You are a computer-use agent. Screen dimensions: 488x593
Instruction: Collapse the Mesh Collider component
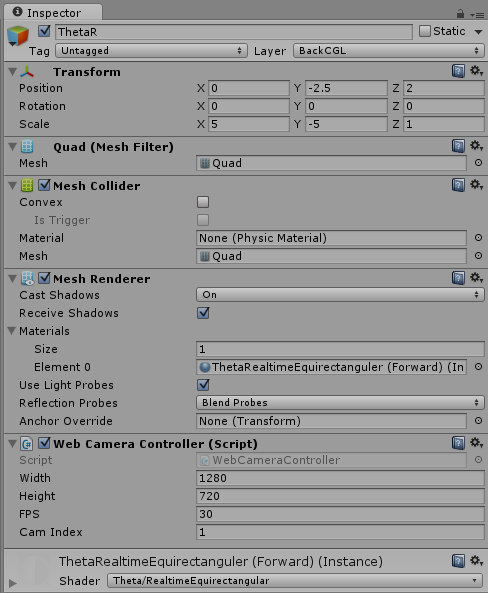(12, 185)
